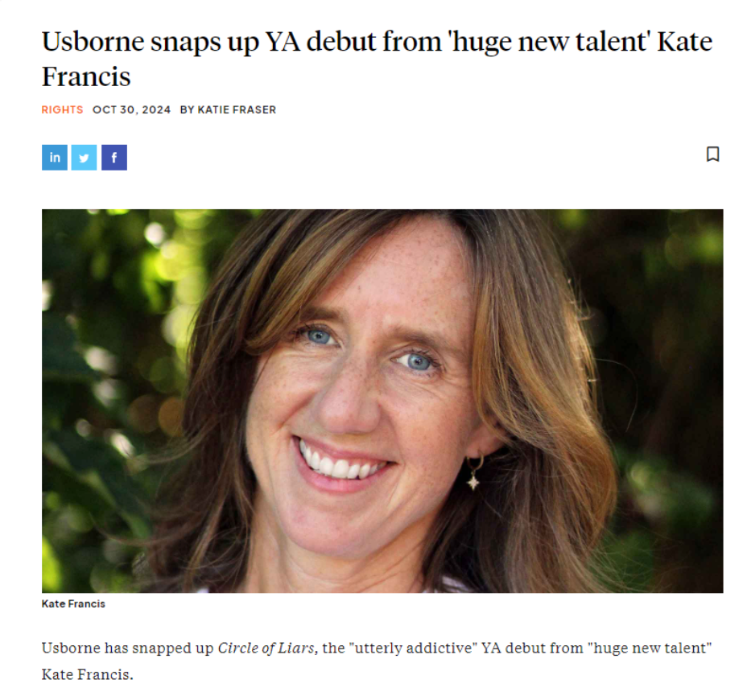Click the article headline about Usborne

[x=377, y=59]
